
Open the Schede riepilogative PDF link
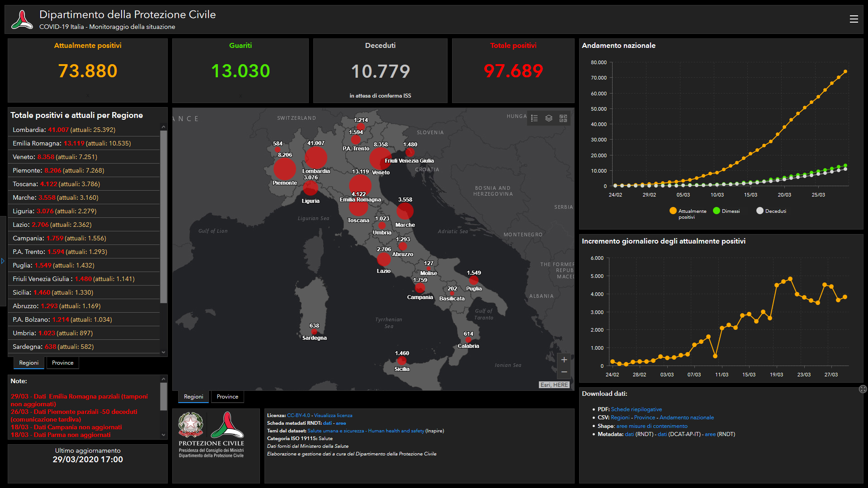[x=636, y=409]
